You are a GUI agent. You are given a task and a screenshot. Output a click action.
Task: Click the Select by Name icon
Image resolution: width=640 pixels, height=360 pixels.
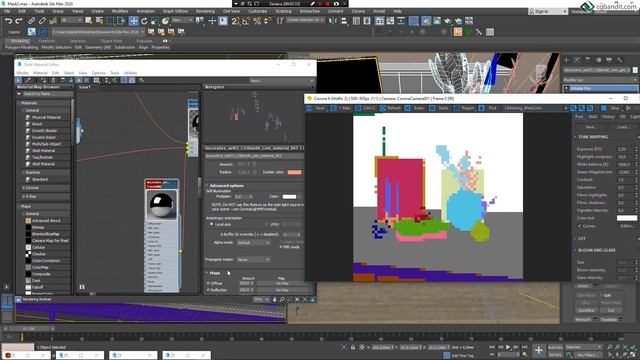coord(99,20)
